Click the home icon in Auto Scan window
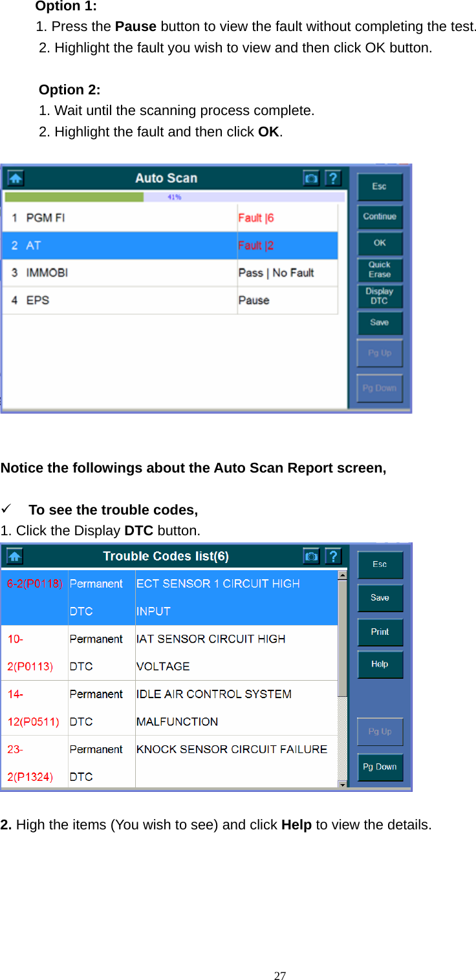Viewport: 476px width, 980px height. [16, 178]
